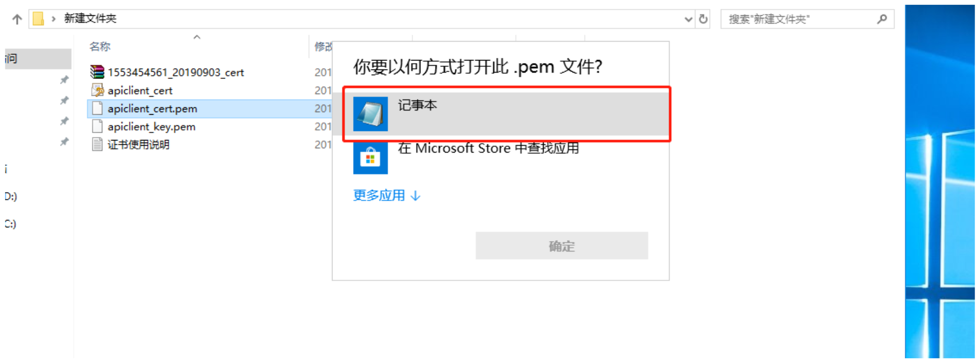Click the up arrow navigation icon
This screenshot has width=980, height=362.
tap(17, 19)
